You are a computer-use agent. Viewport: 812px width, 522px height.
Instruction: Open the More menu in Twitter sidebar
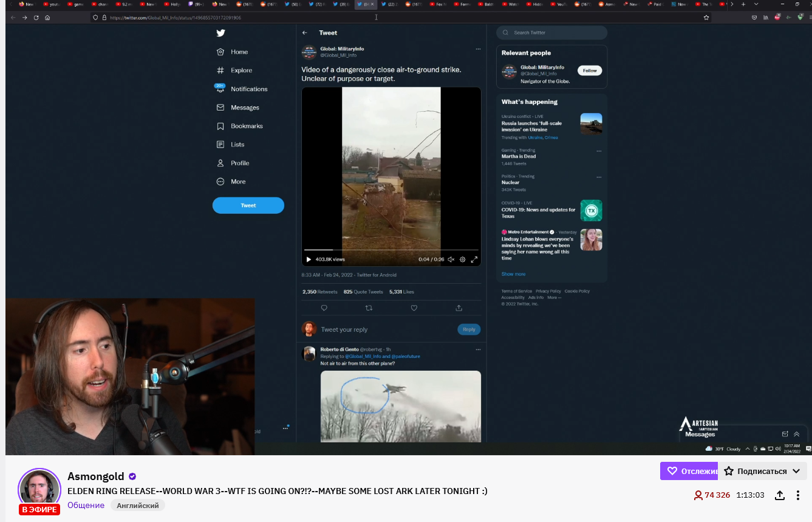(231, 182)
